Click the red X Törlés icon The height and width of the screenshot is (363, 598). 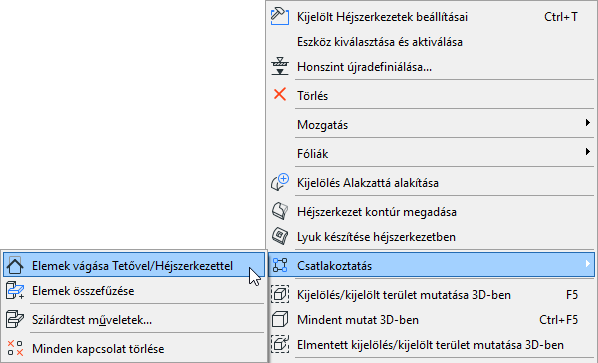[x=280, y=94]
